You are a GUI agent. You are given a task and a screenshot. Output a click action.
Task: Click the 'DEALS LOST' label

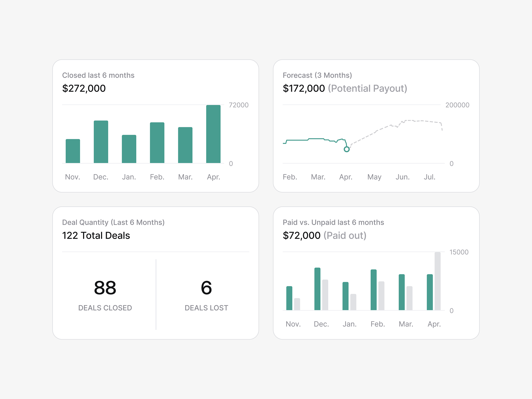[x=206, y=308]
